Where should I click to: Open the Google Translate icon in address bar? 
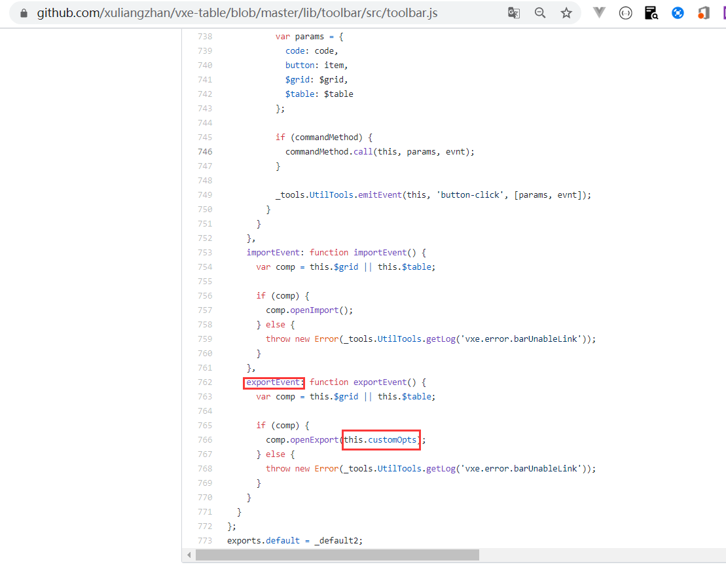514,12
